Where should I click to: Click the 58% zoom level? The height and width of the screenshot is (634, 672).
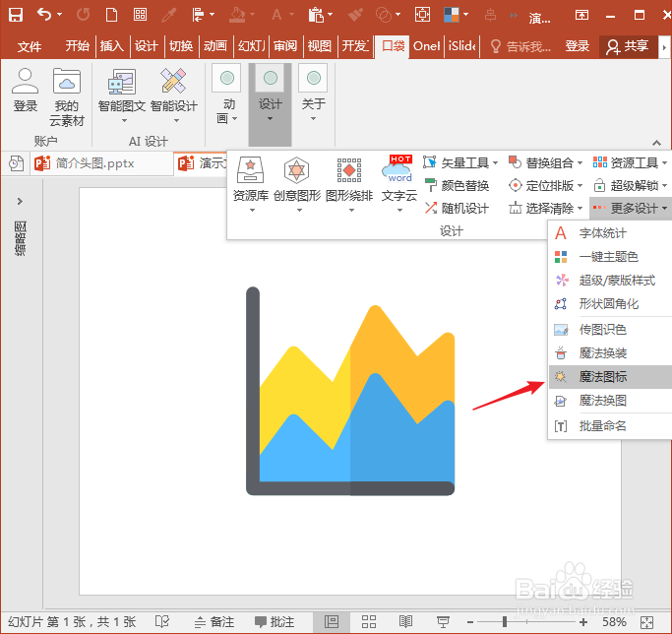(614, 621)
